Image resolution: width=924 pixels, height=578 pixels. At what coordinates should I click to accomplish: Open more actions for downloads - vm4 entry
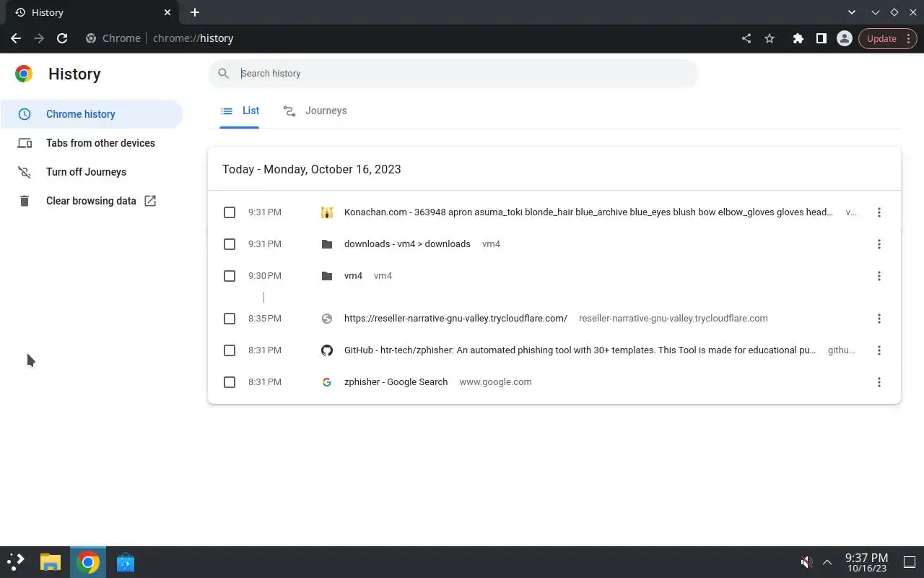click(x=879, y=244)
